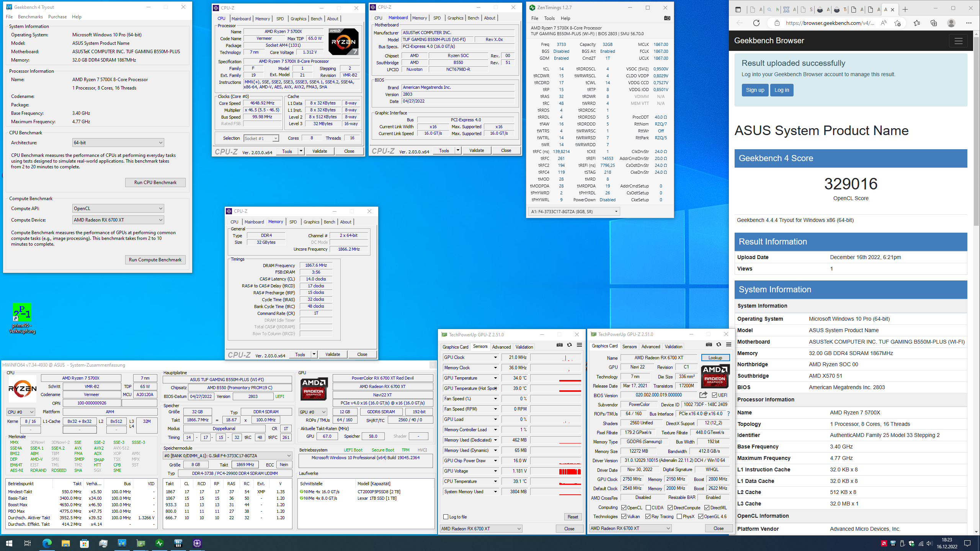
Task: Open Tools menu in ZenTimings
Action: 549,18
